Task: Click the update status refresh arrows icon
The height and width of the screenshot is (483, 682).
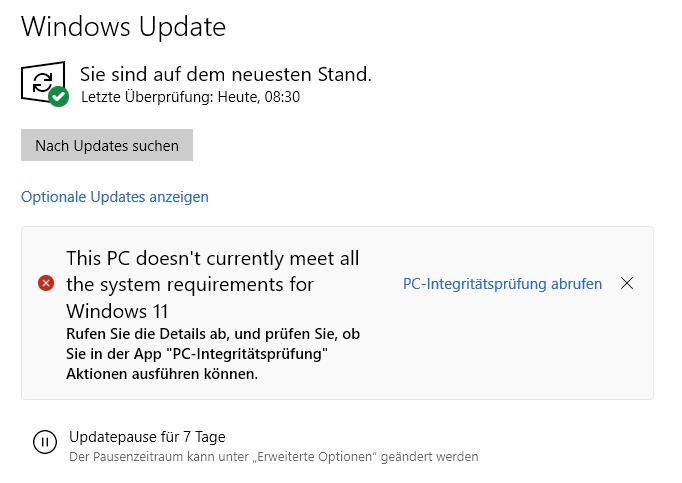Action: [x=41, y=81]
